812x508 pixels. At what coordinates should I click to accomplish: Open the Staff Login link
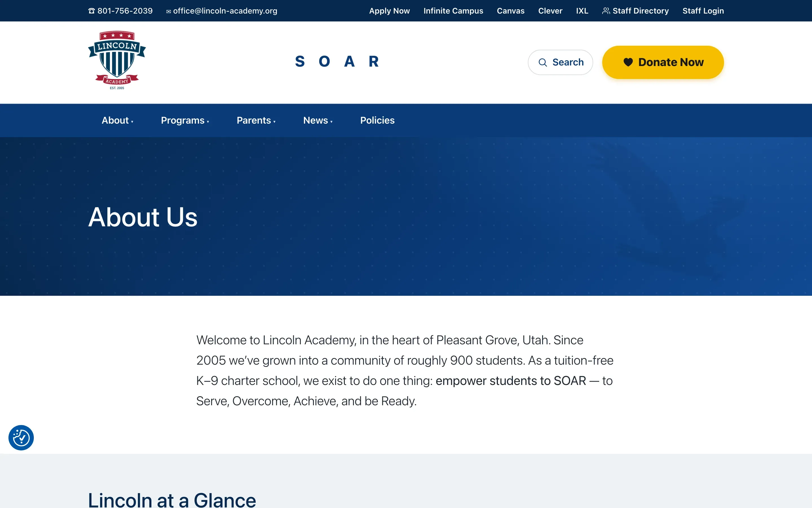pos(703,11)
